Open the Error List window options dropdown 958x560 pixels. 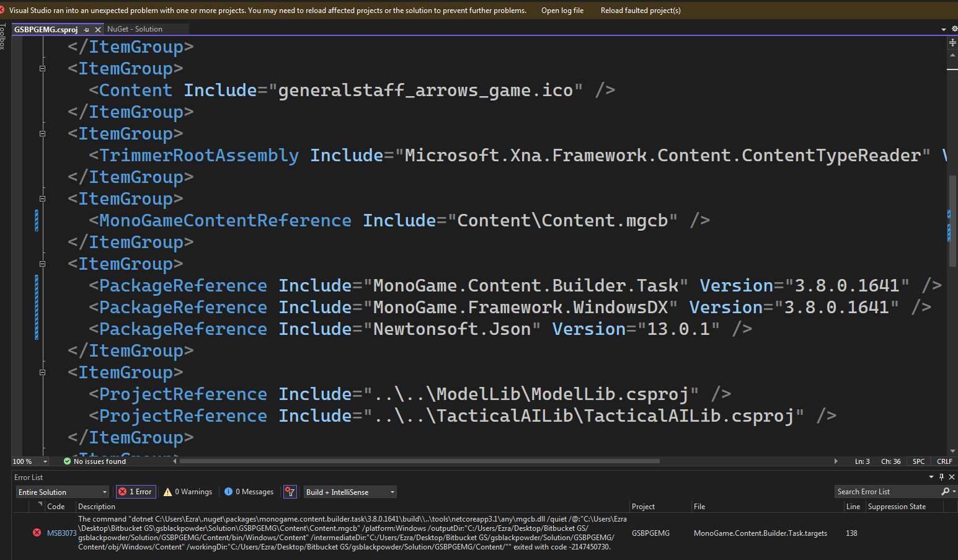[931, 477]
